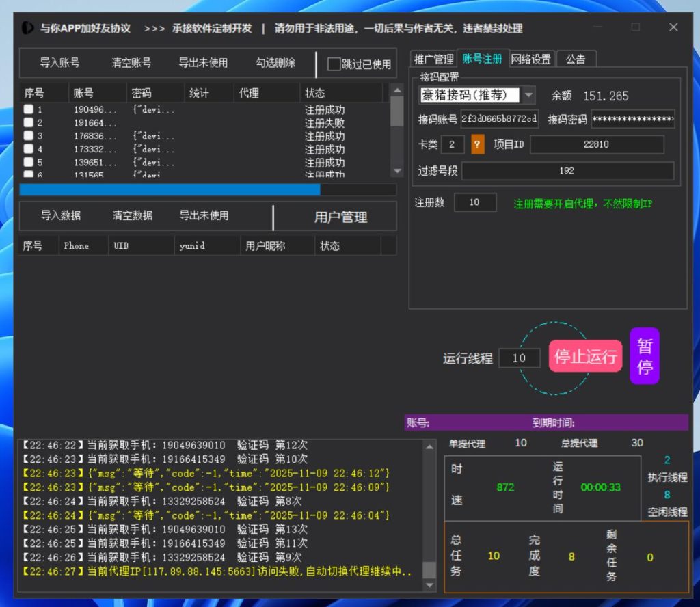Tick the checkbox for account row 3
The height and width of the screenshot is (607, 700).
(29, 136)
